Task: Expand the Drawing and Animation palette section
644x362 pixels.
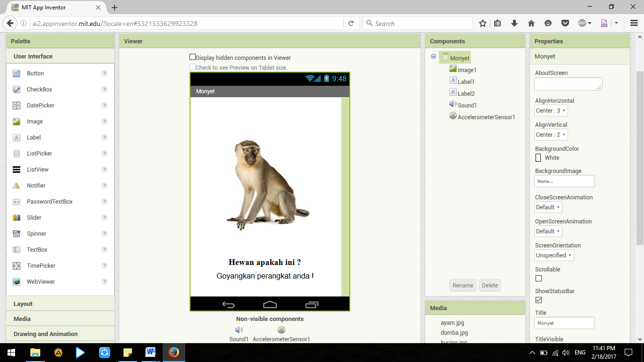Action: tap(60, 334)
